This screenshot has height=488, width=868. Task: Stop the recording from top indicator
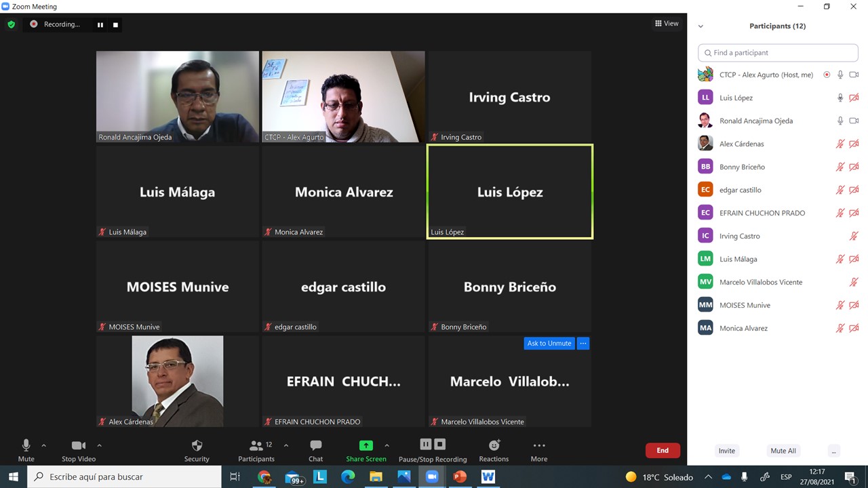[115, 25]
